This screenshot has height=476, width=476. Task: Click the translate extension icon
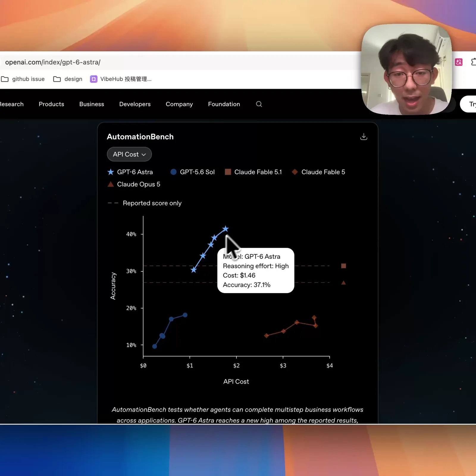[x=458, y=62]
